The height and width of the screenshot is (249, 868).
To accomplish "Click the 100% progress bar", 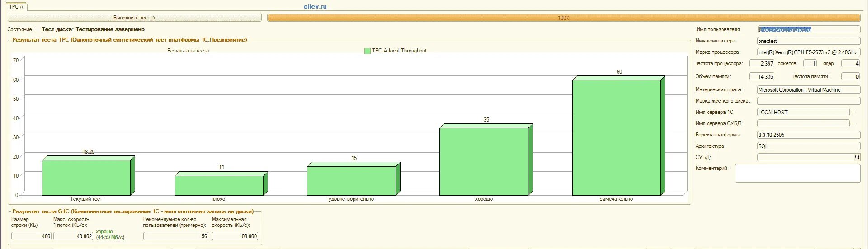I will click(x=564, y=18).
